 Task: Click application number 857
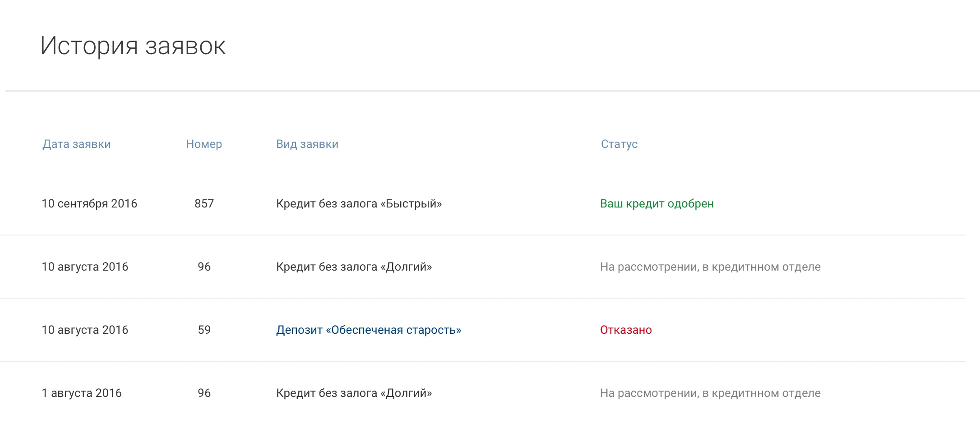204,204
